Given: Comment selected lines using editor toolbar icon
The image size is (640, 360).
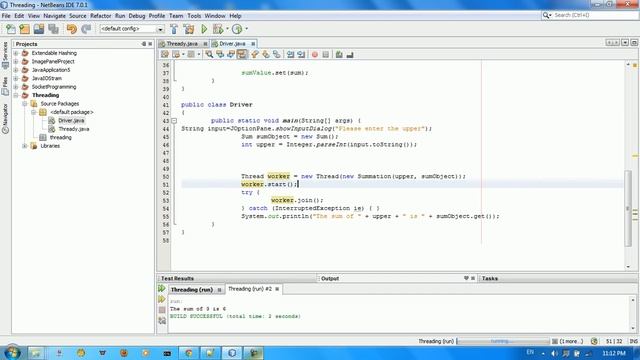Looking at the screenshot, I should (x=339, y=54).
